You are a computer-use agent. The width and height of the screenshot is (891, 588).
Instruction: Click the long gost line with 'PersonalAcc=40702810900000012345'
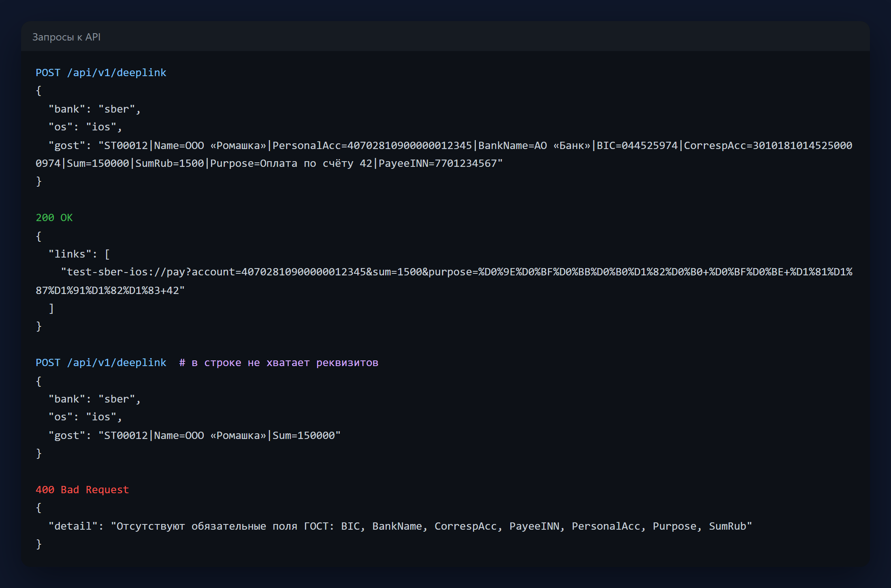(450, 145)
